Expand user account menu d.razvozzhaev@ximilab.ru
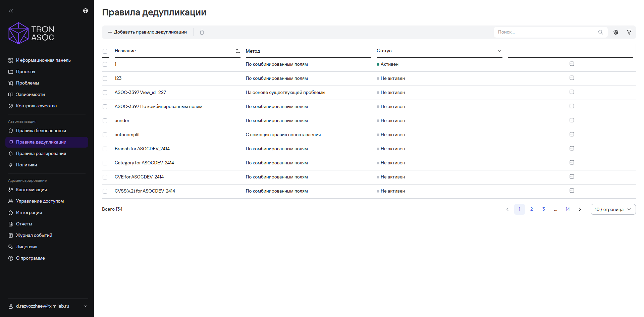 pyautogui.click(x=47, y=306)
